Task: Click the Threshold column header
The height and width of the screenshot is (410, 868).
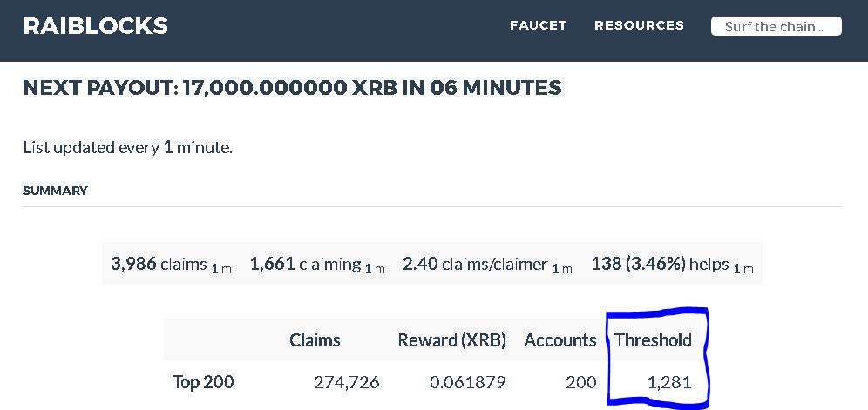Action: 653,340
